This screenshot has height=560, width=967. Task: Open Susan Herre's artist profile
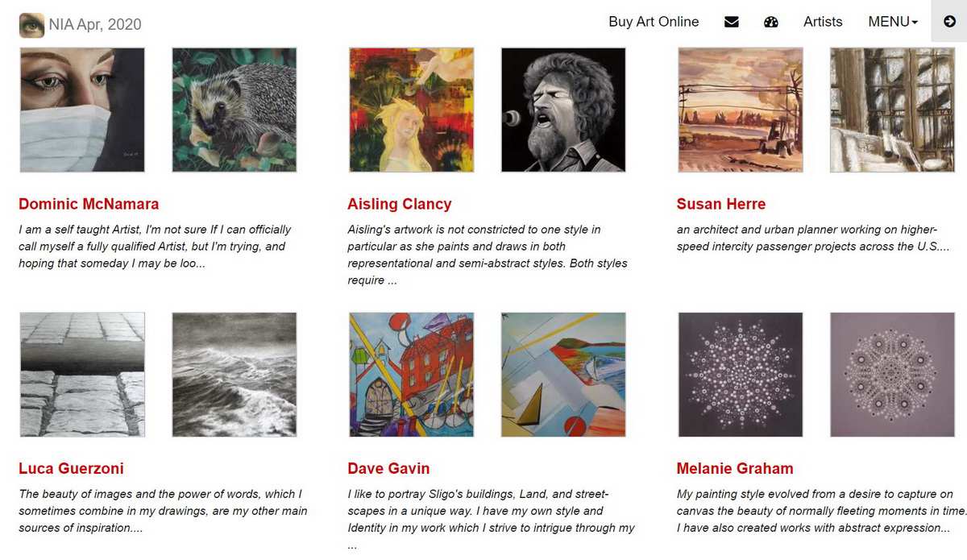click(720, 204)
